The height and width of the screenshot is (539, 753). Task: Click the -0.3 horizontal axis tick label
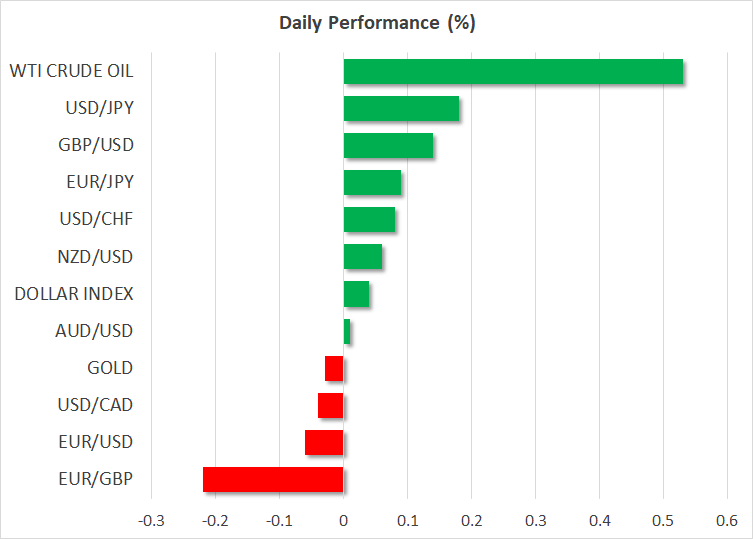152,521
